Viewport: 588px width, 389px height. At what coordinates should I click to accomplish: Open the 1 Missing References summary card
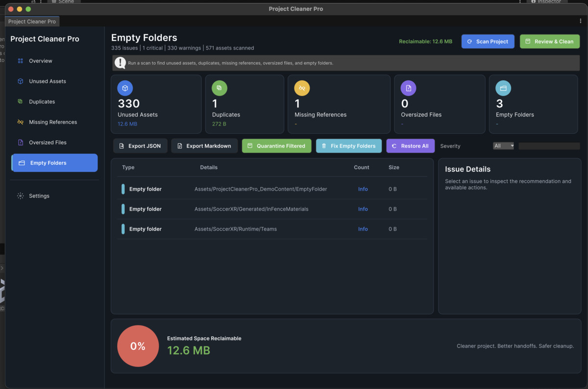[x=339, y=104]
